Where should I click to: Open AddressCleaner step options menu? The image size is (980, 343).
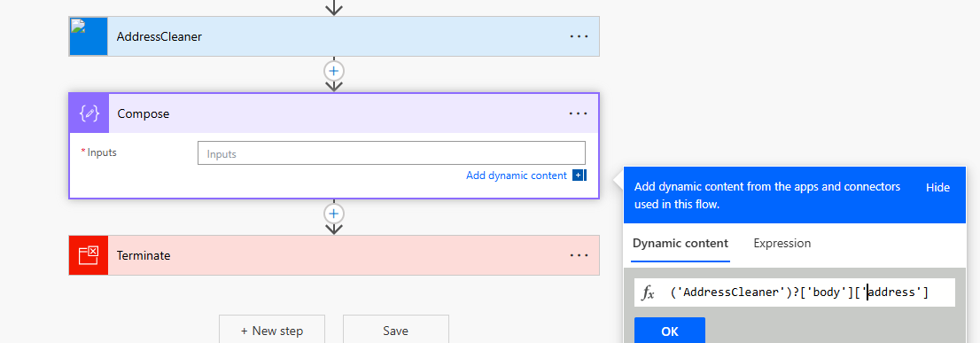pos(579,36)
